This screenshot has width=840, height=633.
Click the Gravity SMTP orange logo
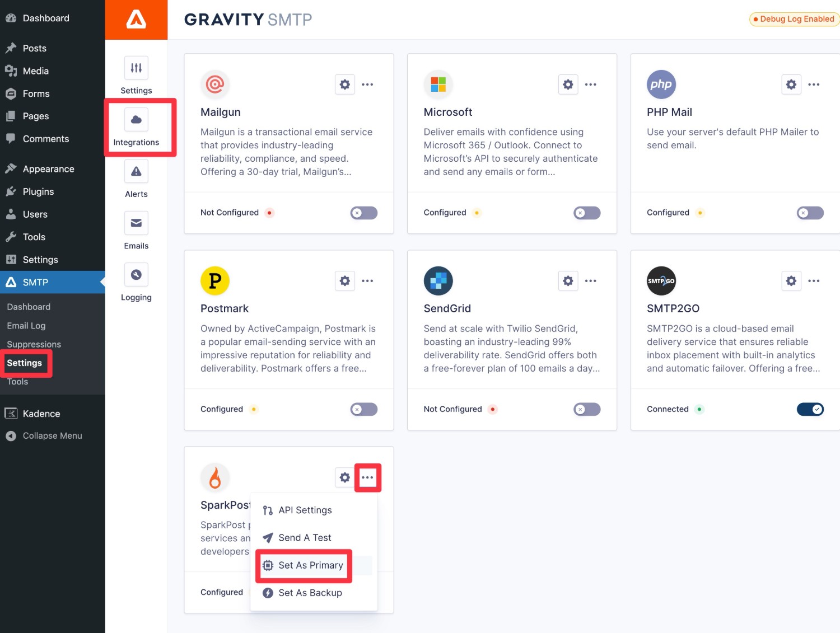[x=136, y=20]
